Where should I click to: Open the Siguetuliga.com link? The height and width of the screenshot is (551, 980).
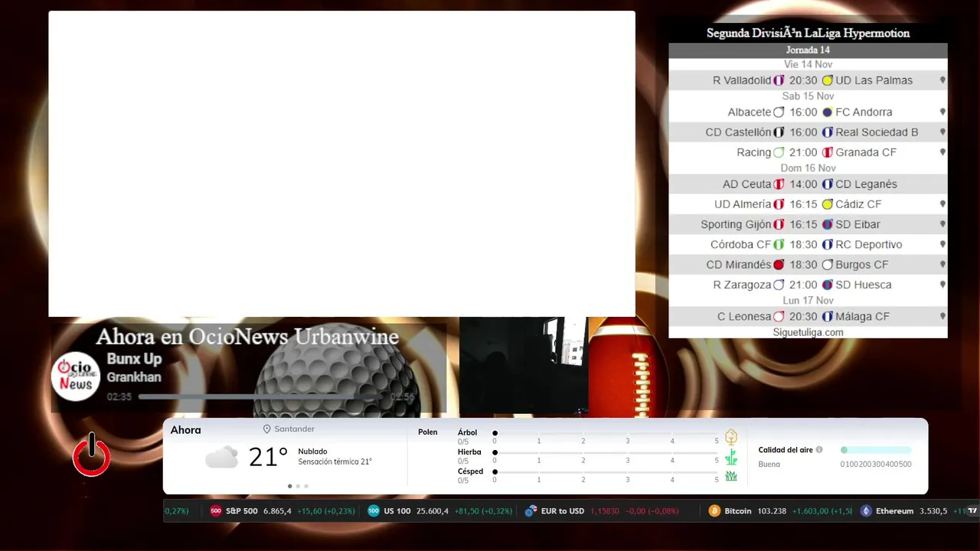(808, 332)
